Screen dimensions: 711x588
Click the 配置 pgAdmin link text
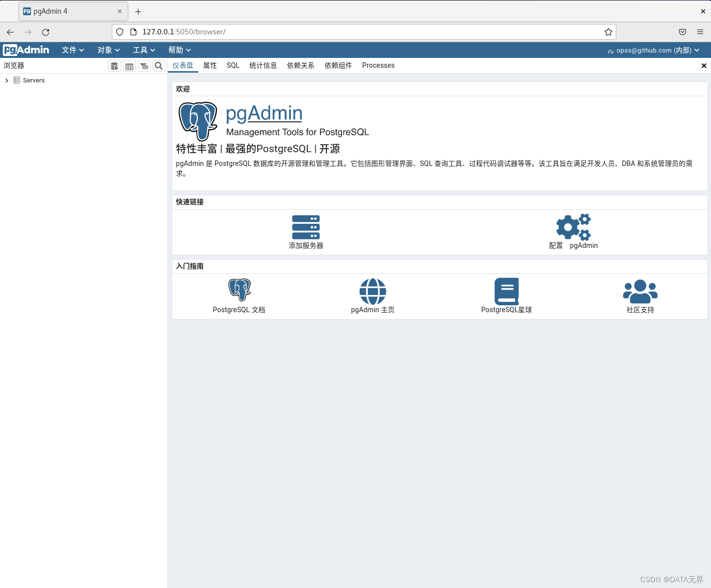tap(573, 246)
